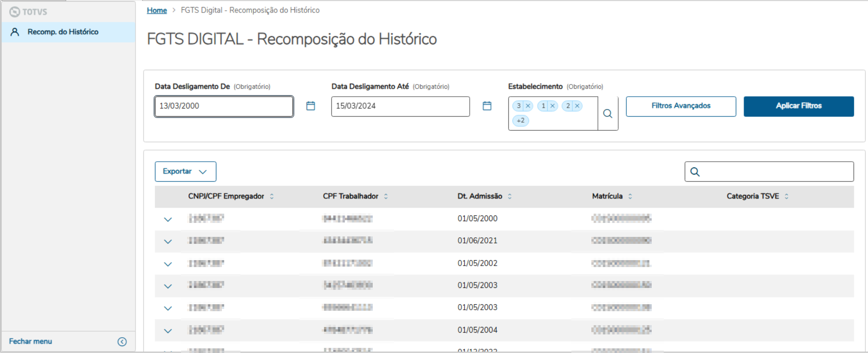This screenshot has height=353, width=868.
Task: Click the CNPJ/CPF Empregador header text
Action: click(226, 196)
